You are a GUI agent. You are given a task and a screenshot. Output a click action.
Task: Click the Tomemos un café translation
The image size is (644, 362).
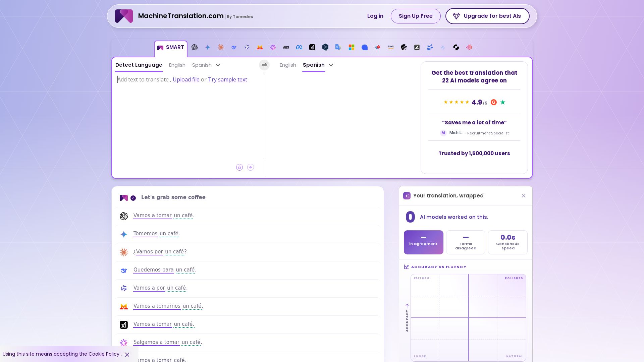click(x=157, y=234)
